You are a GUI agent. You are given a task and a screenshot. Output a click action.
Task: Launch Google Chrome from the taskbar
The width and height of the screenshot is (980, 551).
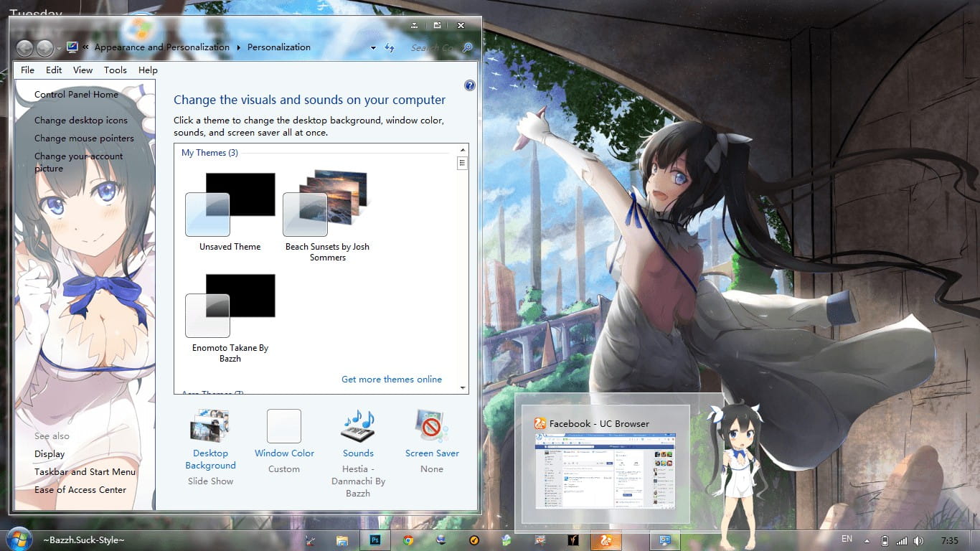409,540
